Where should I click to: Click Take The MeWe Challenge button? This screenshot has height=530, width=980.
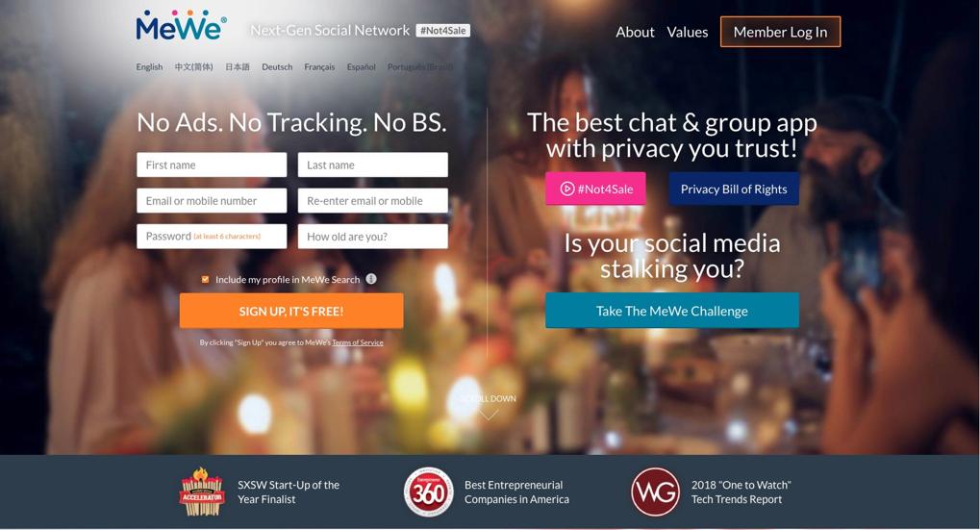coord(672,311)
